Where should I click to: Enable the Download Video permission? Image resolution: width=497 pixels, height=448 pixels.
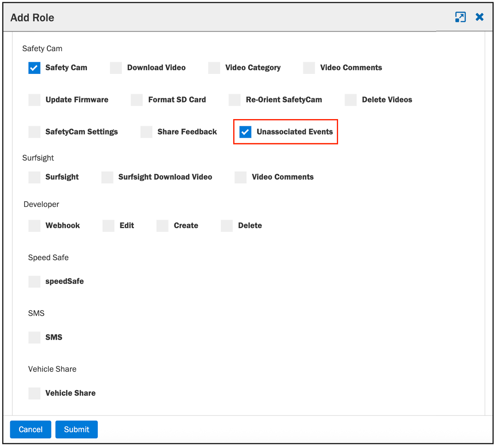[116, 68]
